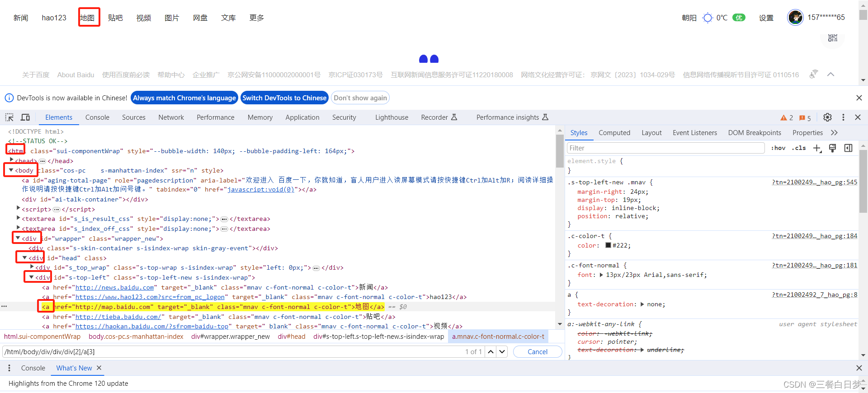Viewport: 868px width, 393px height.
Task: Go to previous search result arrow
Action: pyautogui.click(x=491, y=351)
